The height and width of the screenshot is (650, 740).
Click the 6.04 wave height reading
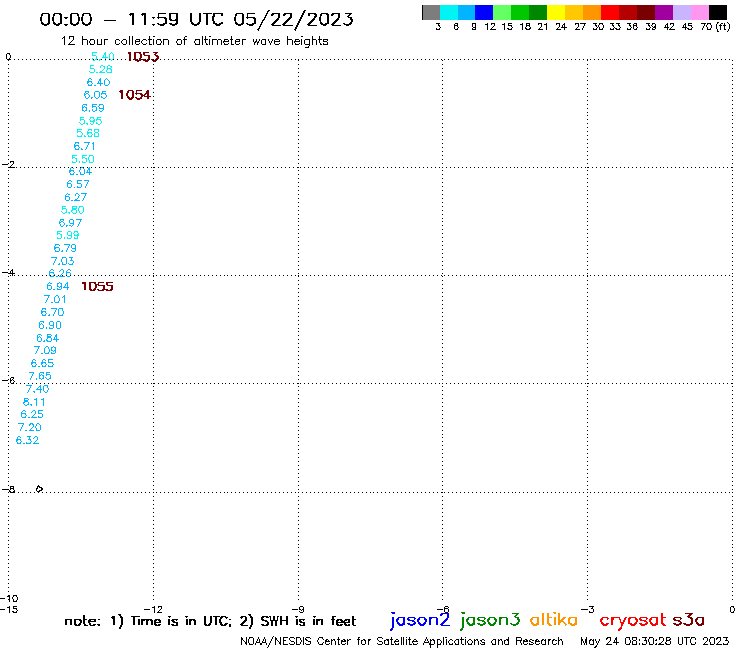[x=80, y=171]
